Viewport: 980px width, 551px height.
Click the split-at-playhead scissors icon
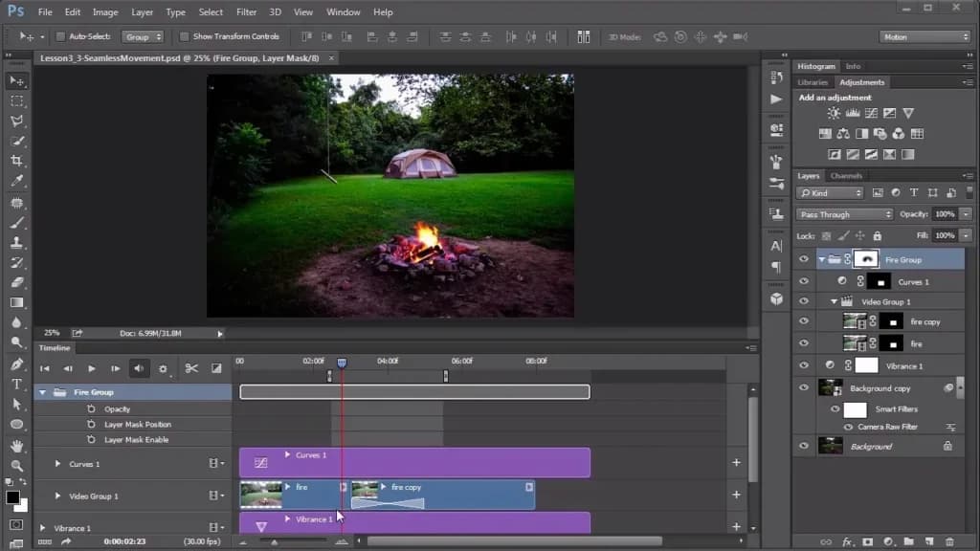191,368
